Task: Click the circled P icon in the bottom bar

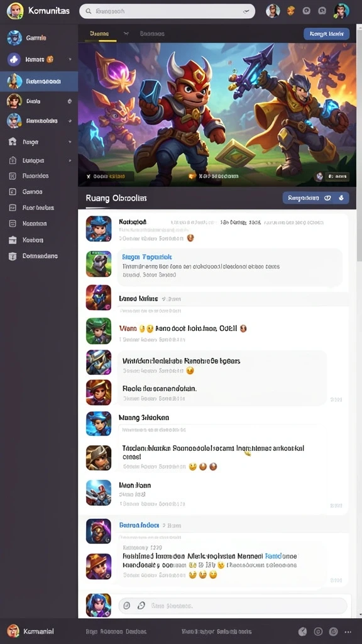Action: (x=333, y=631)
